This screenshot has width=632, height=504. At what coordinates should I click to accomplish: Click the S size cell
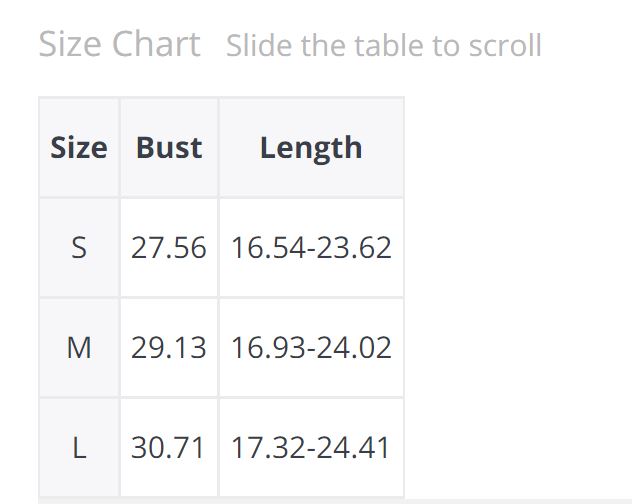79,247
